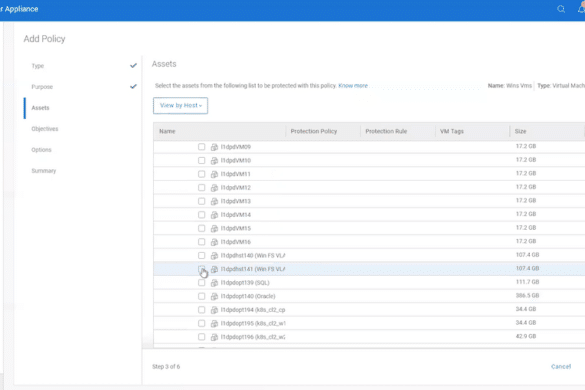Check the box for l1dpdVM10
The width and height of the screenshot is (585, 390).
[x=201, y=160]
